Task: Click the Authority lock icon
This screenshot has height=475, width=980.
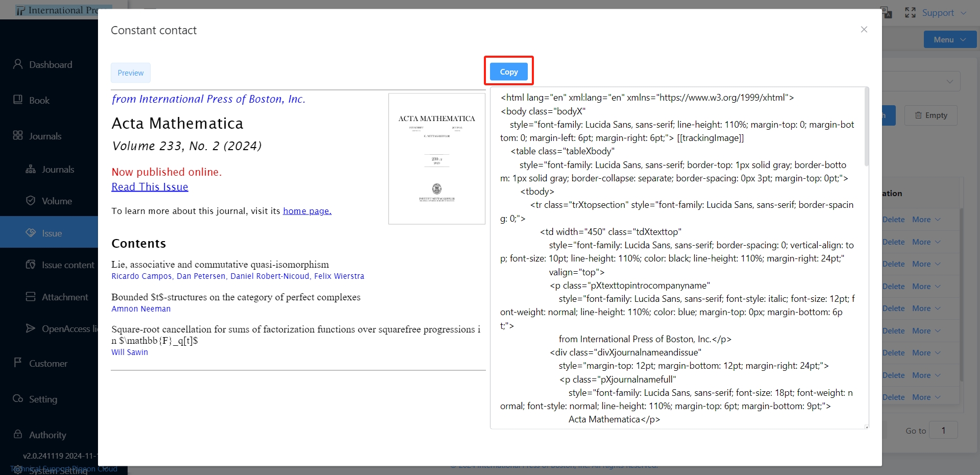Action: coord(18,434)
